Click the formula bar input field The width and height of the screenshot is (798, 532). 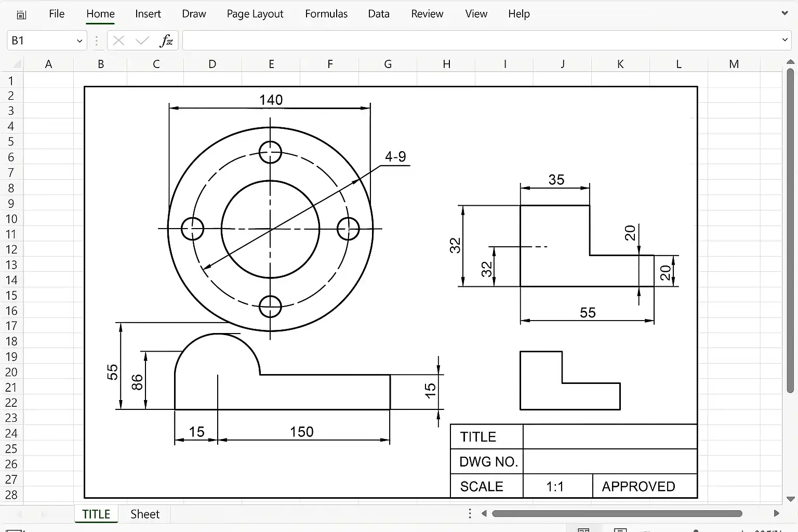tap(481, 41)
